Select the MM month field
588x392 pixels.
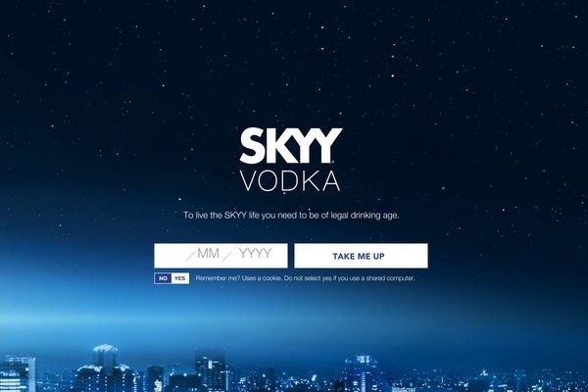pos(208,254)
